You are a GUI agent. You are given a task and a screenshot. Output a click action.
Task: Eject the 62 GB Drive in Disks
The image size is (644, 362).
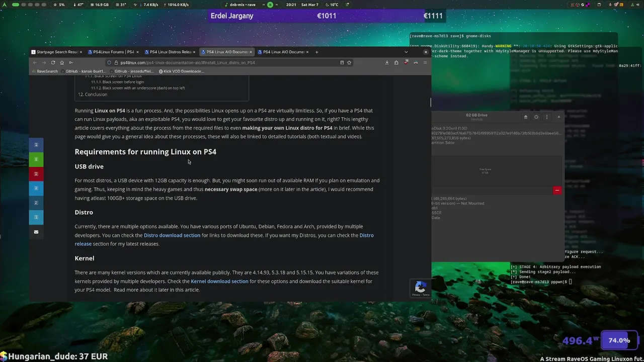pyautogui.click(x=526, y=117)
